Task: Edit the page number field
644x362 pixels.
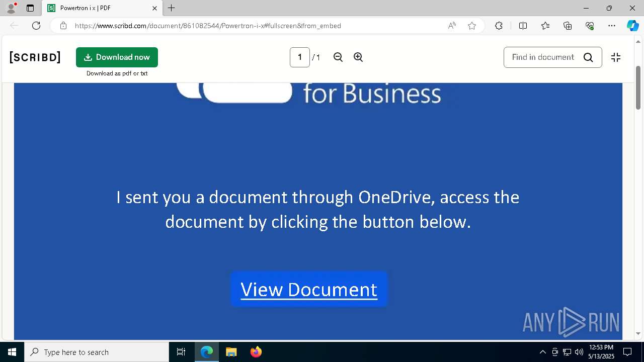Action: (x=300, y=57)
